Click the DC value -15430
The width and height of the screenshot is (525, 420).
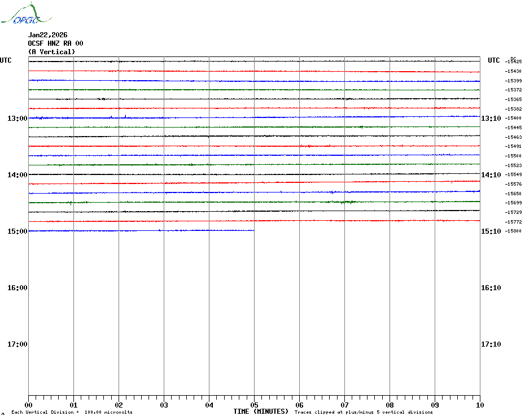[513, 71]
